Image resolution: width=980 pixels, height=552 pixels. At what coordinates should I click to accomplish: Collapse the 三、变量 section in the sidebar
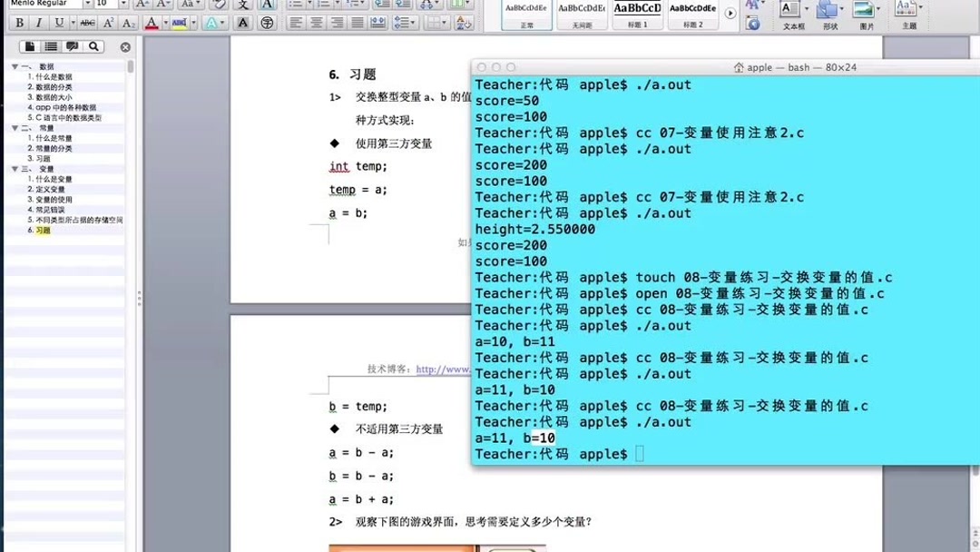[x=14, y=170]
